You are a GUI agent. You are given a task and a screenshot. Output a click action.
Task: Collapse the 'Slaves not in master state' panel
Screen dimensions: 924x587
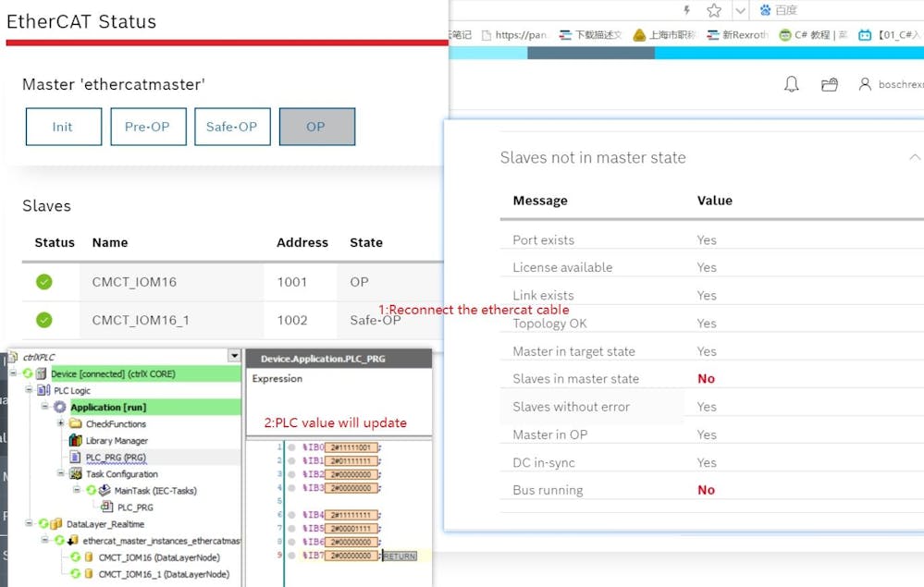pos(914,157)
